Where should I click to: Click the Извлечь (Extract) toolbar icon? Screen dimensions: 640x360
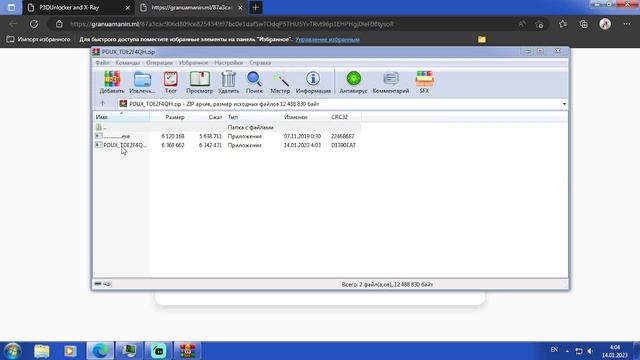pos(142,82)
